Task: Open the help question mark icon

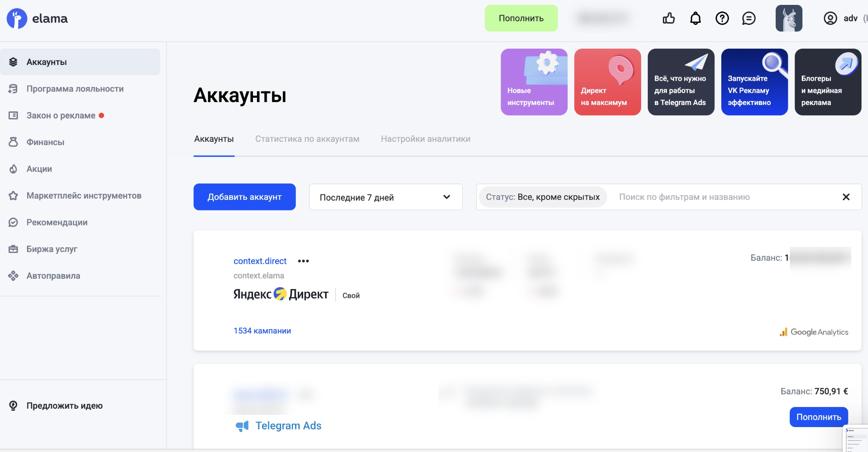Action: (722, 18)
